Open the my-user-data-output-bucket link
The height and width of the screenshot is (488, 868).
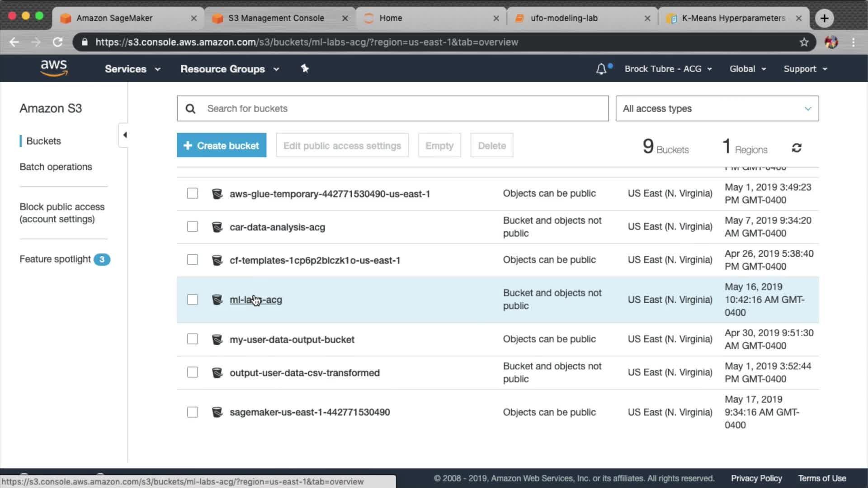click(x=292, y=339)
